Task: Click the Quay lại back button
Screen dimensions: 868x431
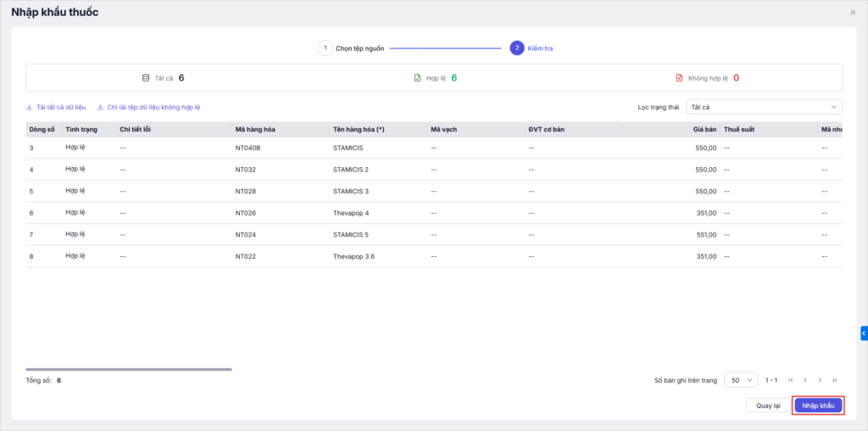Action: click(x=768, y=406)
